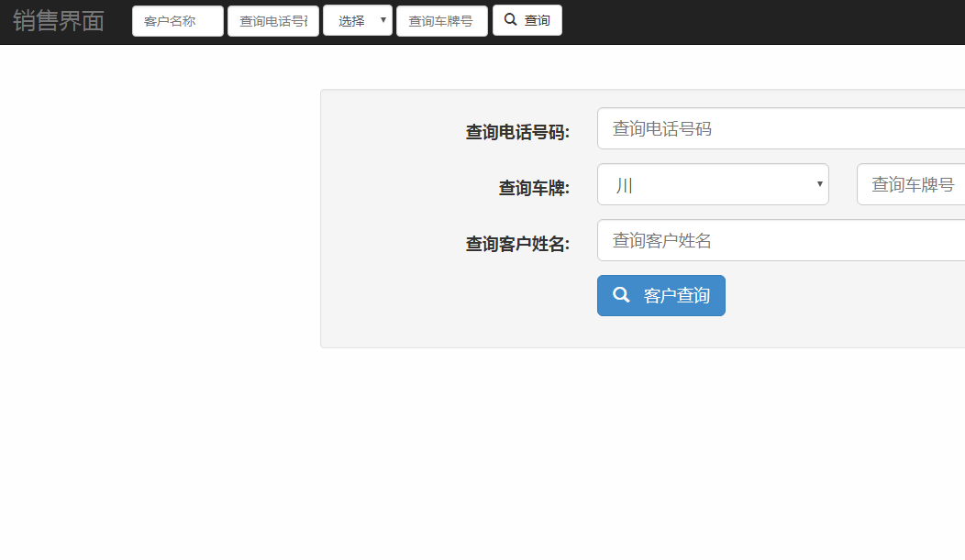Click the arrow on the 川 select box
The image size is (965, 560).
click(819, 185)
